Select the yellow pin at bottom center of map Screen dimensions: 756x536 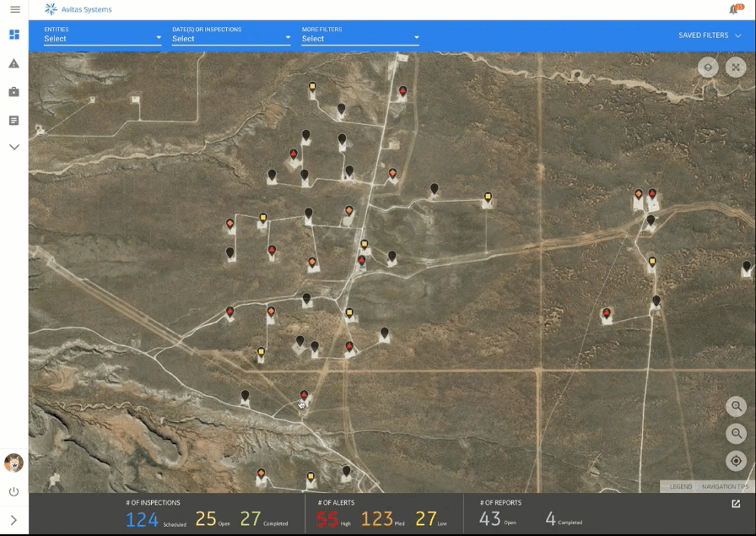coord(310,477)
